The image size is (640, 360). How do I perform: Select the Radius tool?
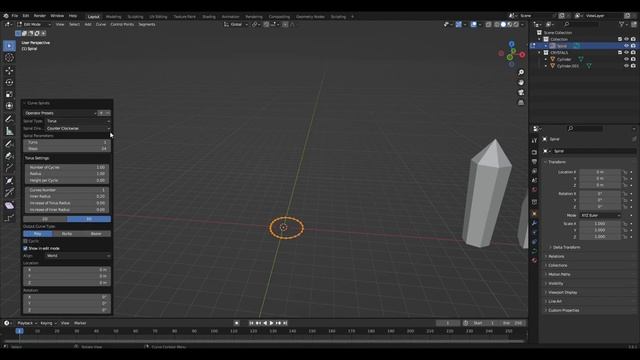click(9, 180)
